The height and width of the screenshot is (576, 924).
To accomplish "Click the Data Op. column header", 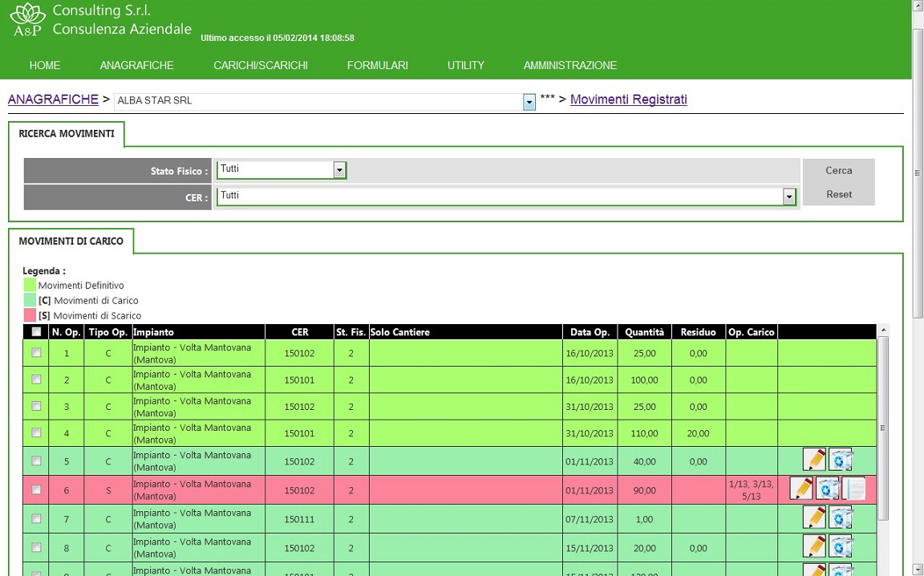I will point(590,332).
